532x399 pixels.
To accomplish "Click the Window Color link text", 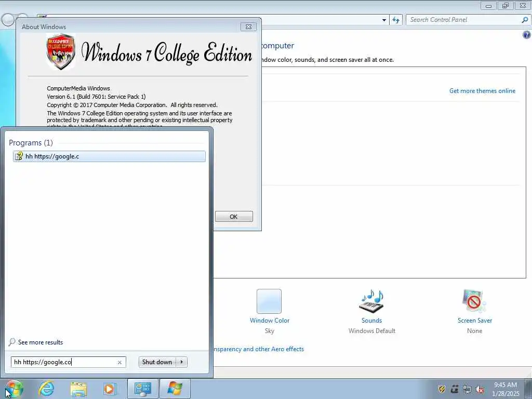I will click(x=270, y=321).
